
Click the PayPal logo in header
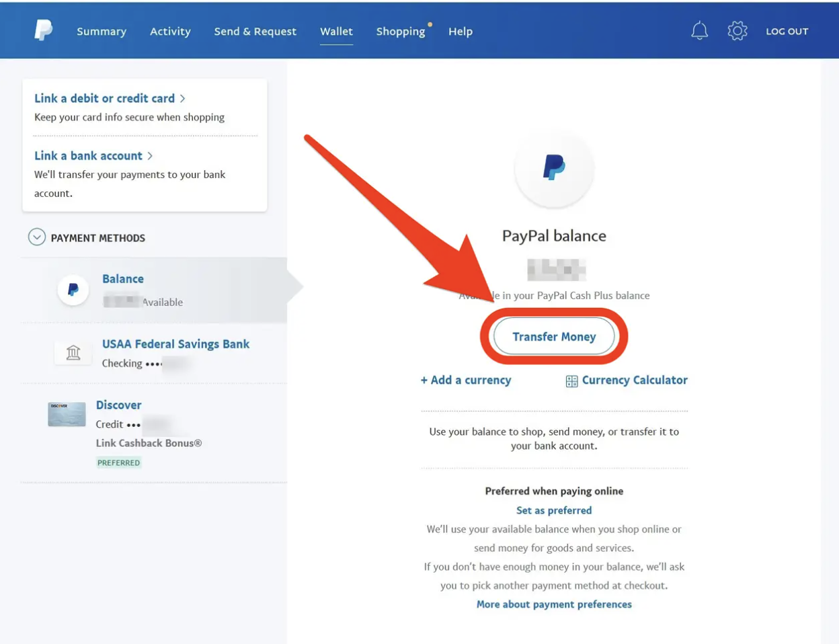[x=43, y=30]
